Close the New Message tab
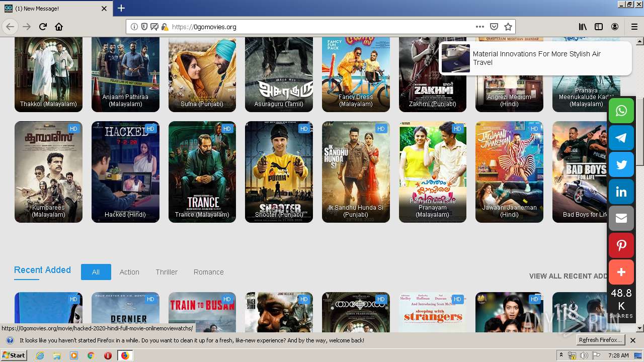 pos(104,9)
